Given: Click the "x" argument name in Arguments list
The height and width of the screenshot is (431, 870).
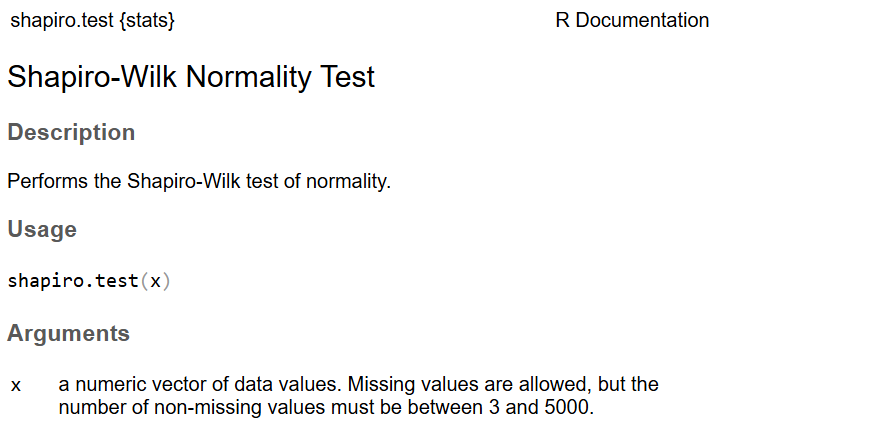Looking at the screenshot, I should point(16,385).
